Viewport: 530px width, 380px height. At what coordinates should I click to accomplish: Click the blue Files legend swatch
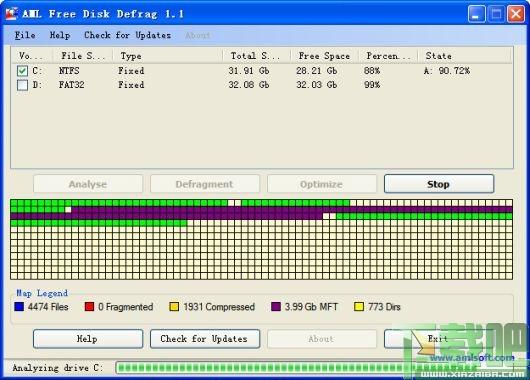click(x=19, y=307)
